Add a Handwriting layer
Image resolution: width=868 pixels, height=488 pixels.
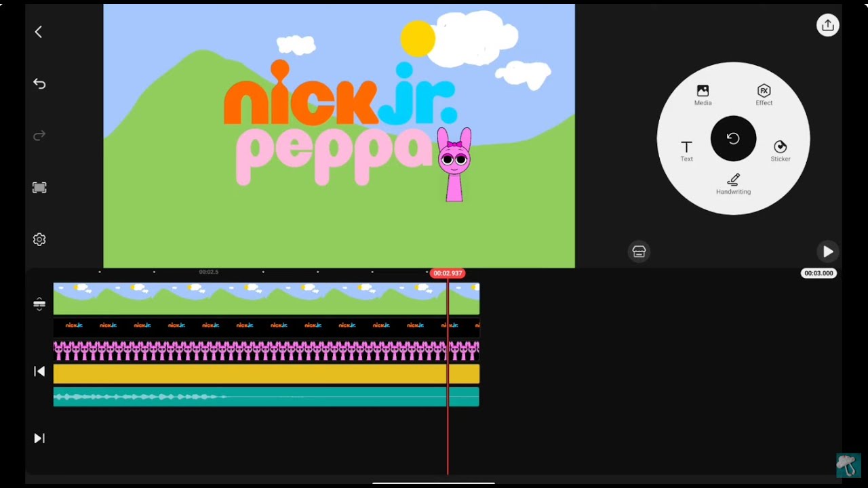tap(733, 184)
